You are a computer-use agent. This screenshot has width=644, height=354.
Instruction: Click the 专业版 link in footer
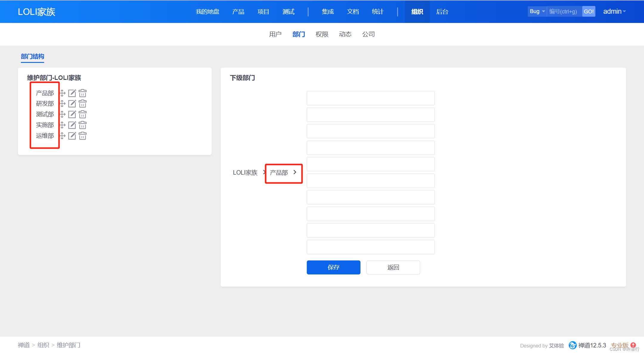[620, 345]
